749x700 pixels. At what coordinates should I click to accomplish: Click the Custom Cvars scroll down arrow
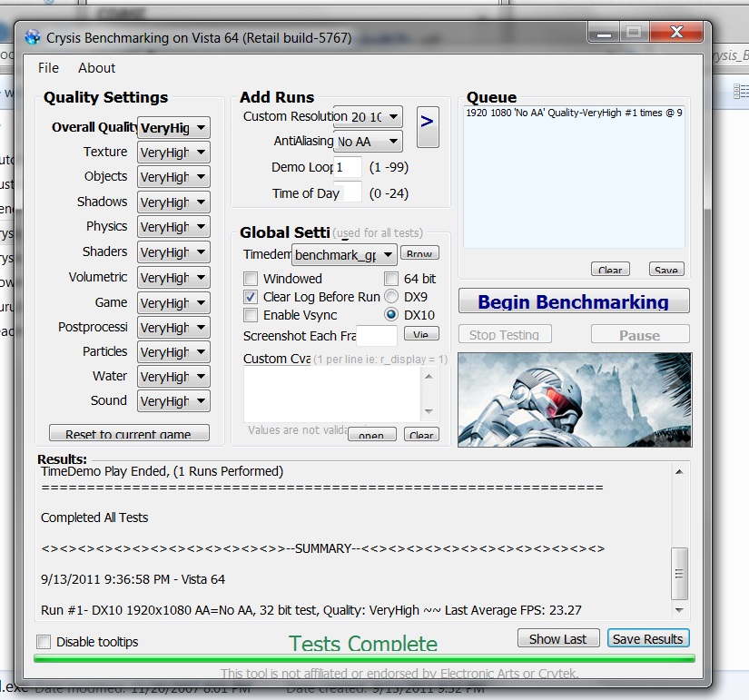pyautogui.click(x=429, y=411)
